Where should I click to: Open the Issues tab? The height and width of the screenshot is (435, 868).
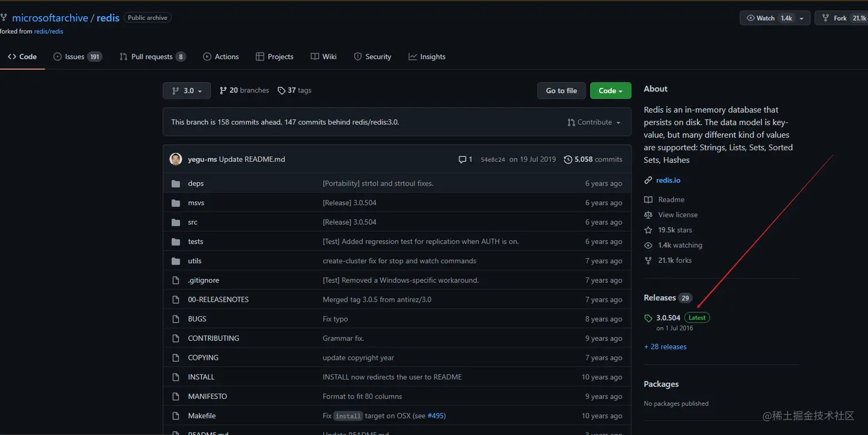point(77,57)
